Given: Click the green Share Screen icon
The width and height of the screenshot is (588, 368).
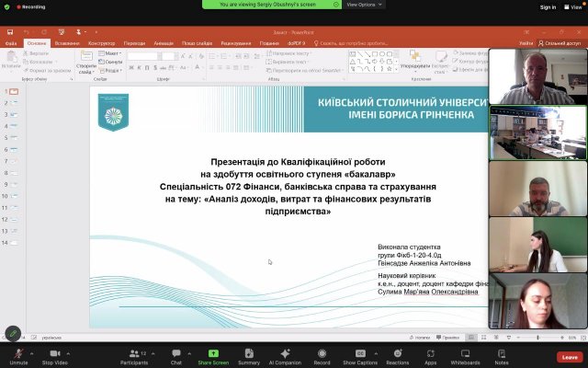Looking at the screenshot, I should 213,353.
